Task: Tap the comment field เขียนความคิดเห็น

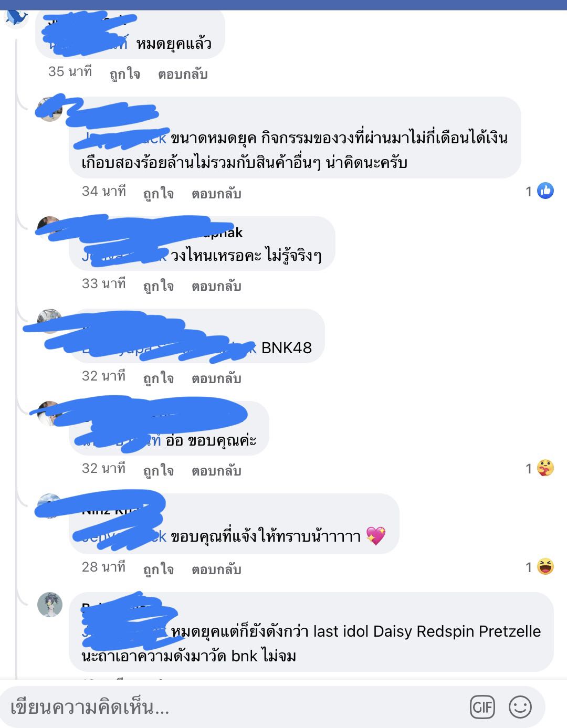Action: pyautogui.click(x=231, y=707)
